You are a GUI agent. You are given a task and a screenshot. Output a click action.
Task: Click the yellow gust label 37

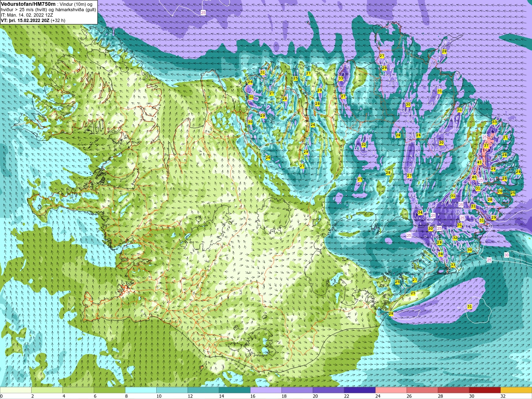pyautogui.click(x=486, y=145)
